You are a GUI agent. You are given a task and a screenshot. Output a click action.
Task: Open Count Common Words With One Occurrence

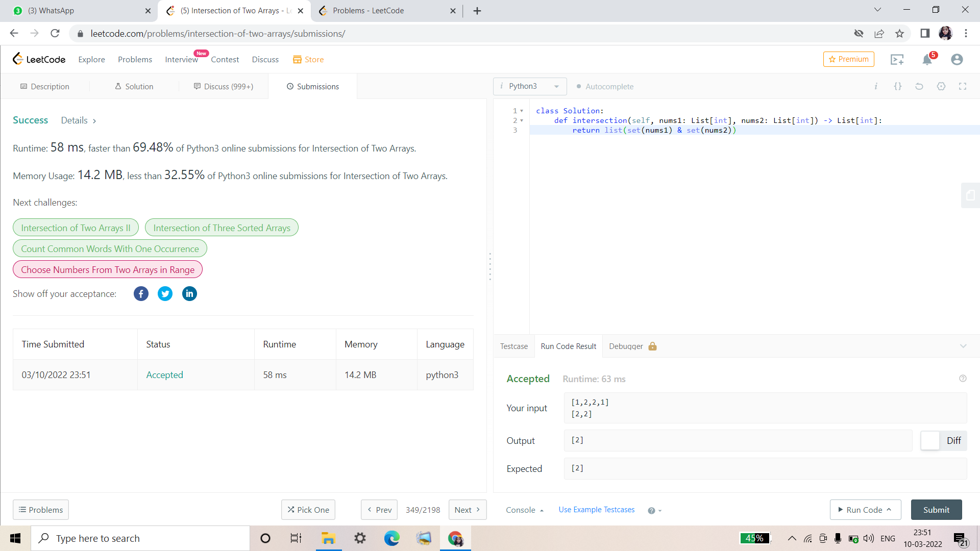pyautogui.click(x=110, y=249)
